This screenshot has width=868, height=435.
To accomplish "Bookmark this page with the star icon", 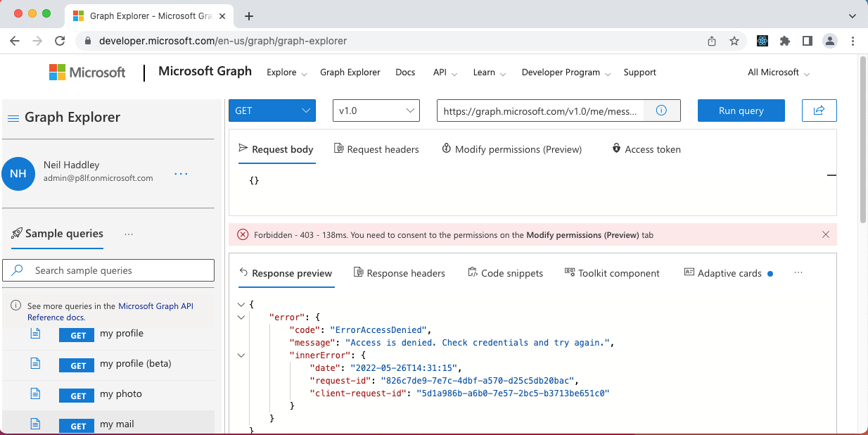I will (734, 41).
